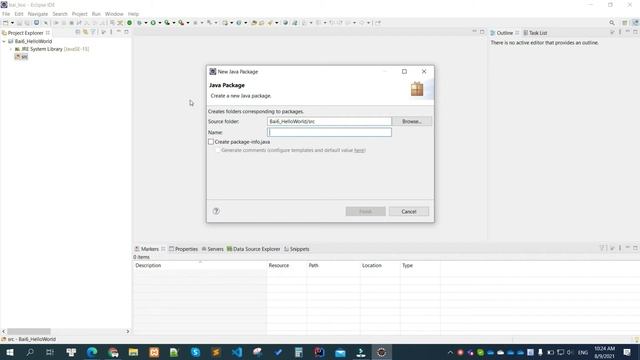
Task: Select the src folder in Project Explorer
Action: click(x=21, y=57)
